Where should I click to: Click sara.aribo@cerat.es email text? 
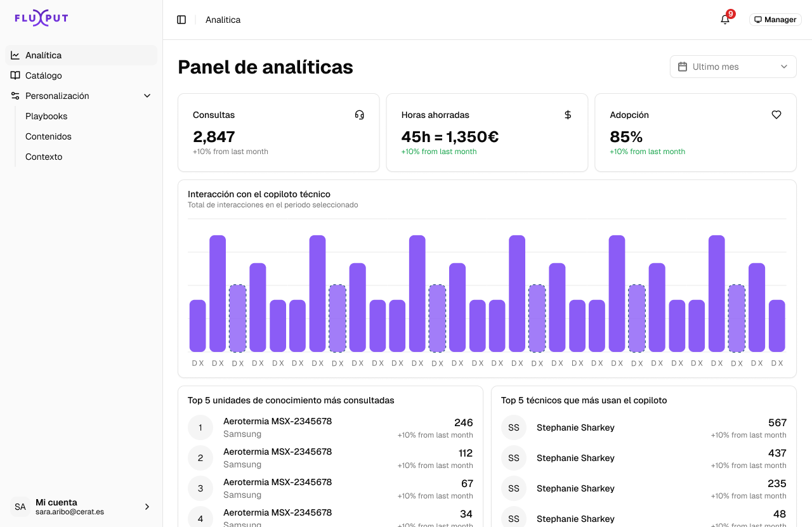point(70,512)
